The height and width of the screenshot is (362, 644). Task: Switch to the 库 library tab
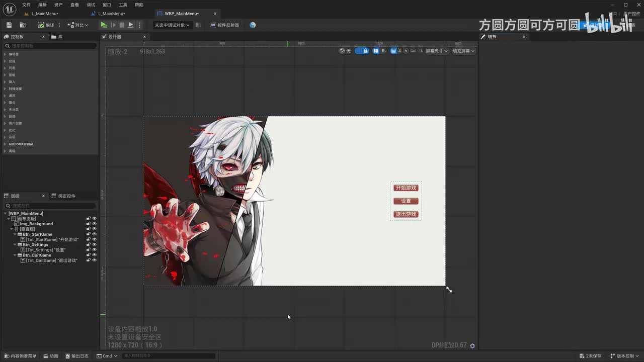click(57, 37)
